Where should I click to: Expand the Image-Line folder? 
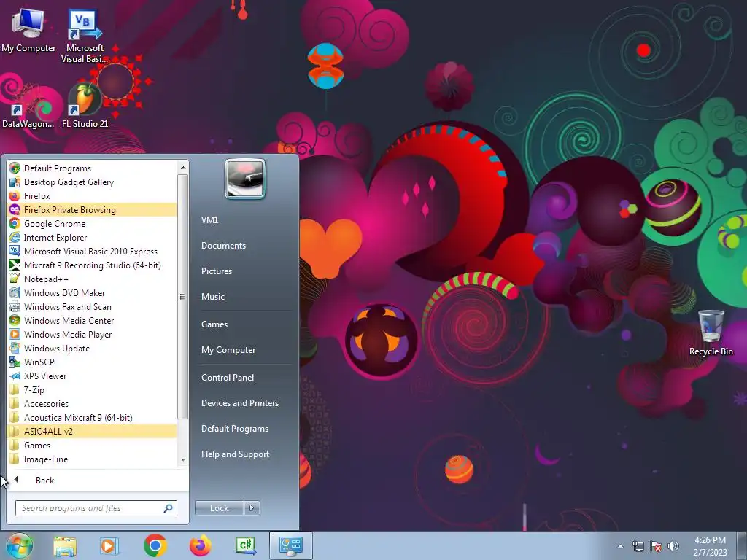[x=93, y=459]
